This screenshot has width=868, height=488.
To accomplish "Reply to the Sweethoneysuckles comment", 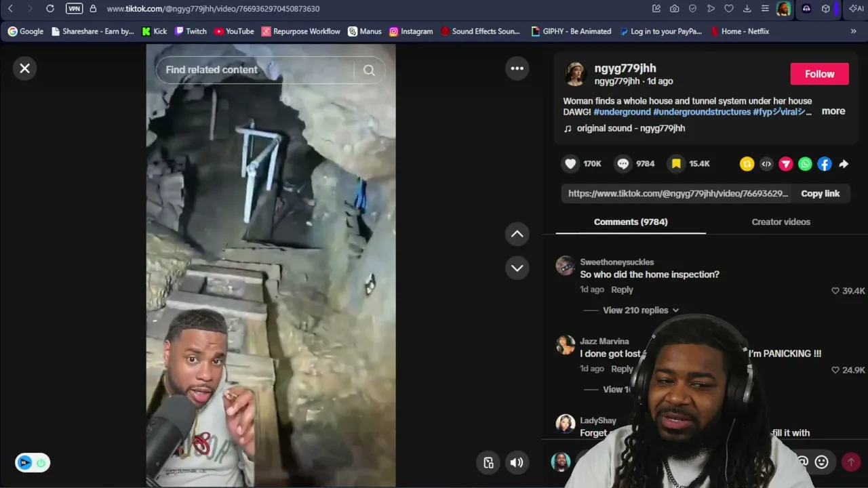I will pos(622,289).
